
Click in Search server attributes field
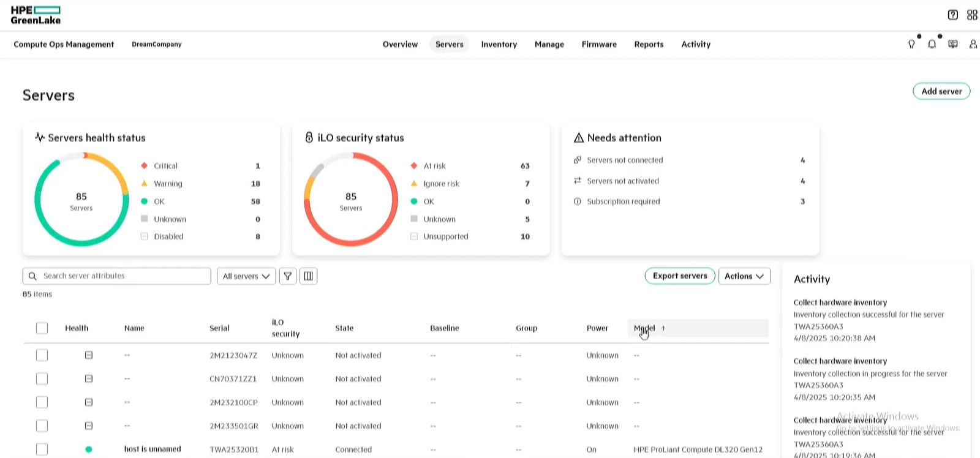click(x=117, y=276)
